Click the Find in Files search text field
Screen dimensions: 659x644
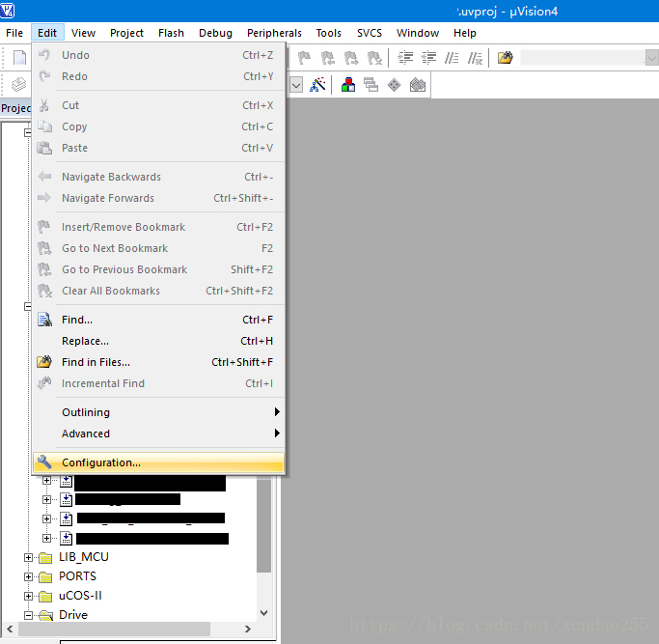point(583,58)
